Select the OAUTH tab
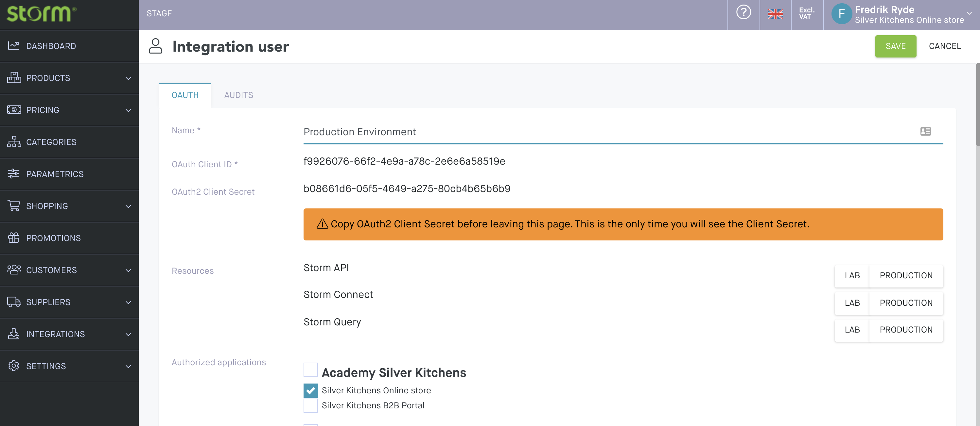Image resolution: width=980 pixels, height=426 pixels. click(x=185, y=95)
